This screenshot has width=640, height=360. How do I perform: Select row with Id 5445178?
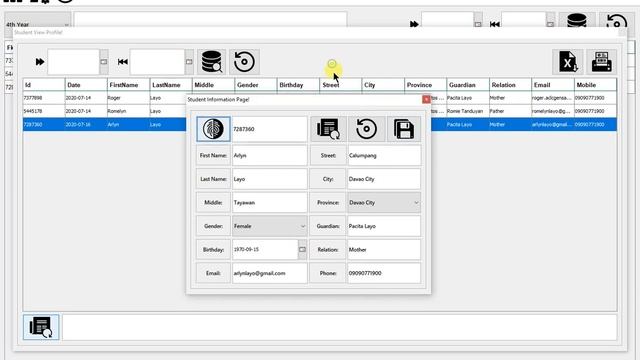(x=320, y=111)
